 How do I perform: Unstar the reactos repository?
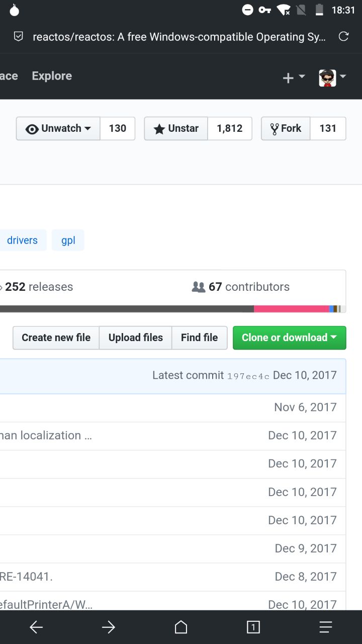(x=176, y=128)
